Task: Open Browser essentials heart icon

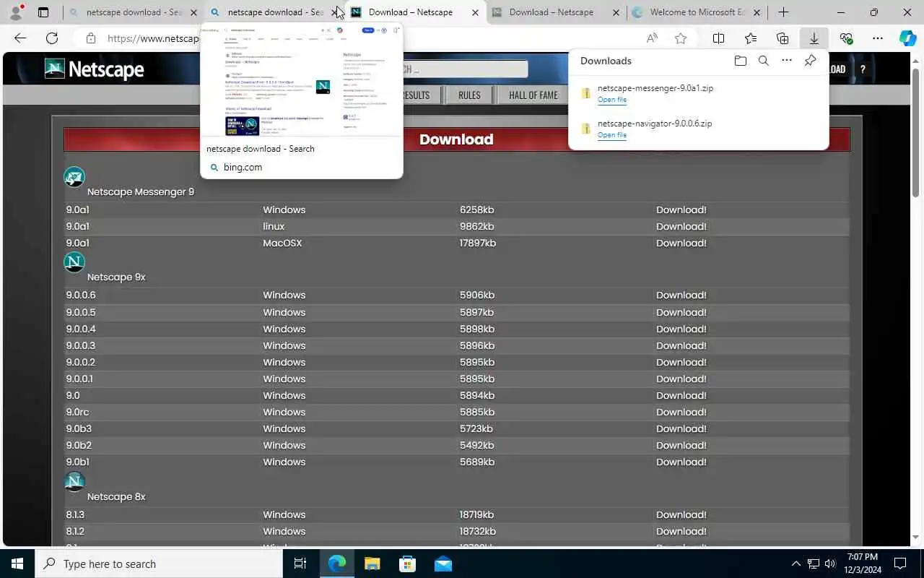Action: click(x=846, y=38)
